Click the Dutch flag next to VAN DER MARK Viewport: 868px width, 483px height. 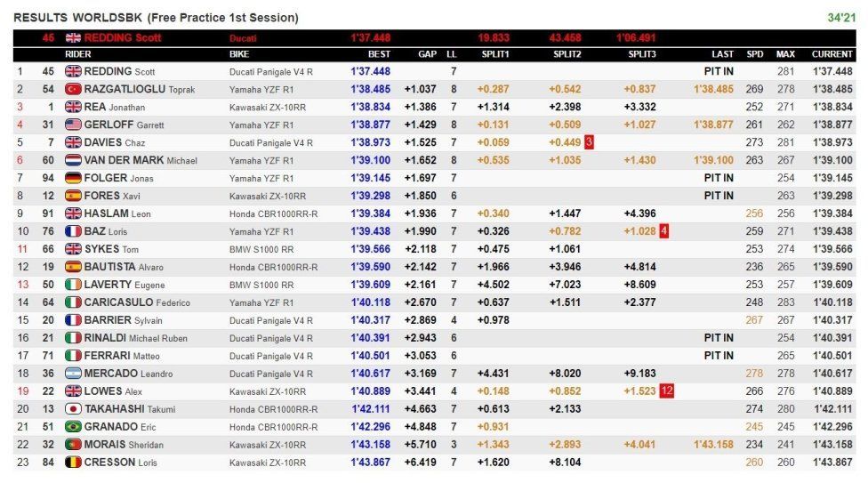click(73, 160)
